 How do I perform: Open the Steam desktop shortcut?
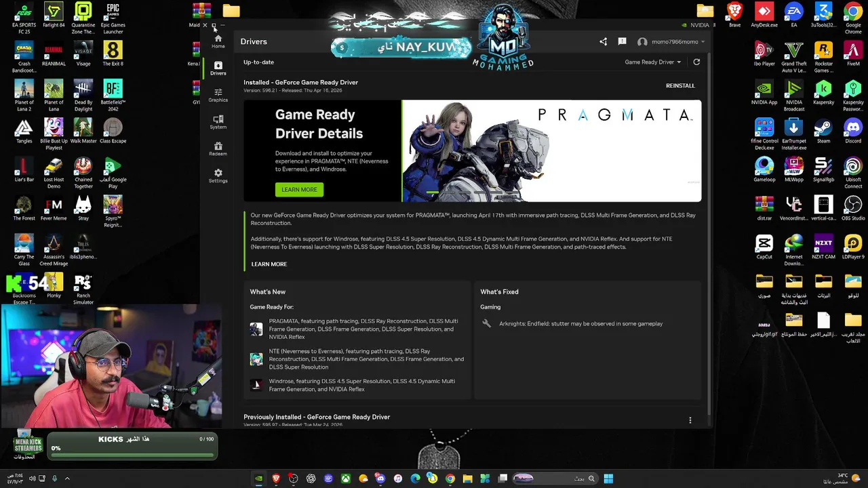(x=823, y=131)
